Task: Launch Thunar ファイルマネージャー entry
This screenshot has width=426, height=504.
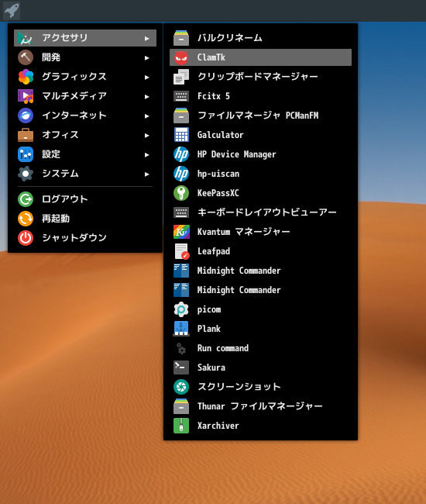Action: pyautogui.click(x=260, y=406)
